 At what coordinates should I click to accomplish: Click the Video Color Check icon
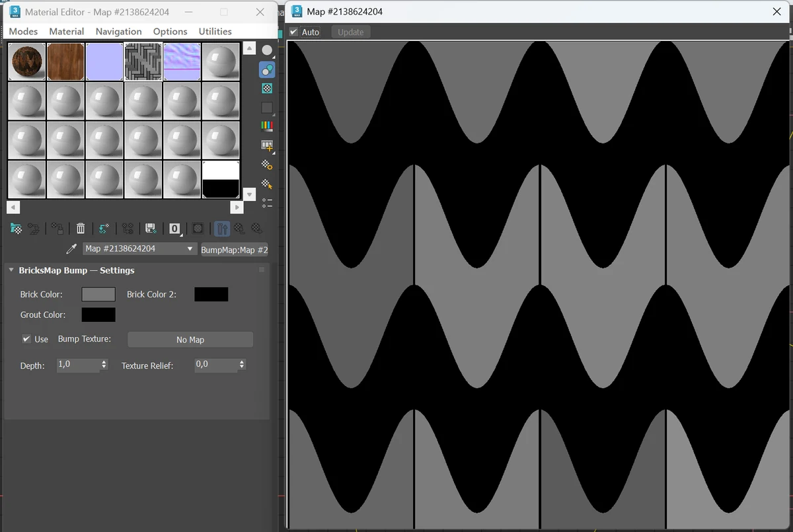tap(267, 126)
